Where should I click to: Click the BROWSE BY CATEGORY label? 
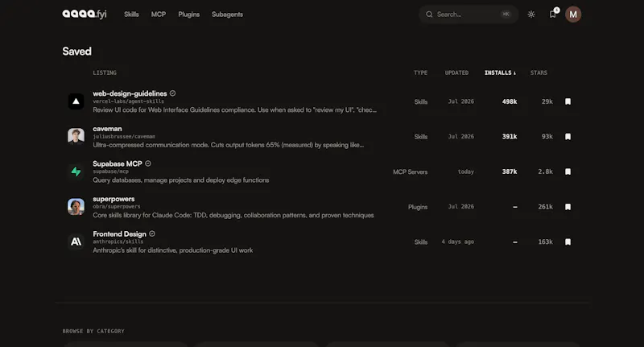(x=93, y=331)
